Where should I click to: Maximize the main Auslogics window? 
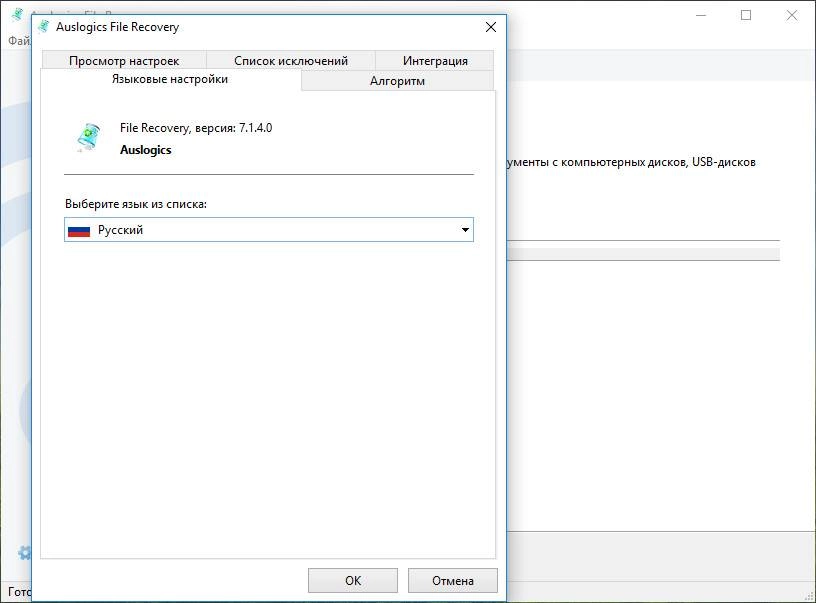pos(746,15)
